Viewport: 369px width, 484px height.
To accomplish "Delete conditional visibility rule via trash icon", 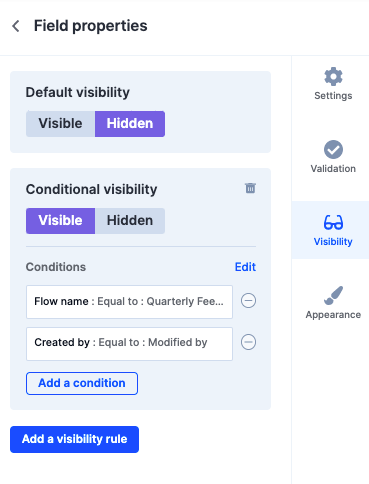I will 250,188.
